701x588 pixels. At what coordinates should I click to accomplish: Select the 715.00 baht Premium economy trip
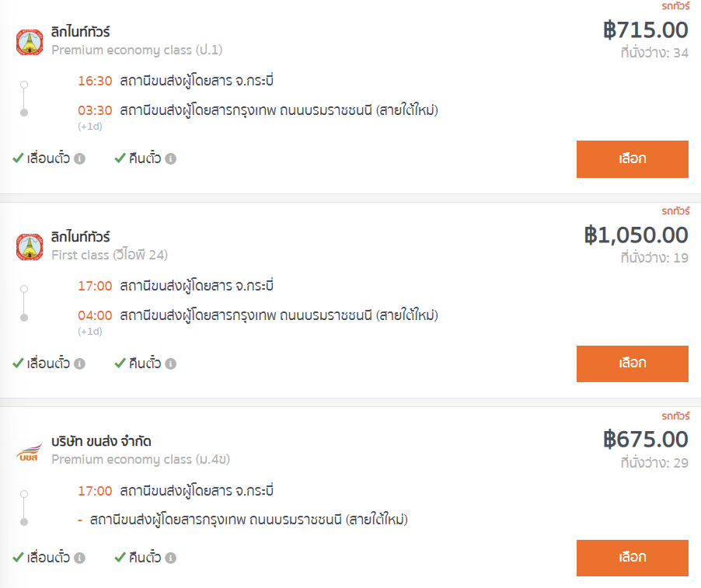[632, 159]
